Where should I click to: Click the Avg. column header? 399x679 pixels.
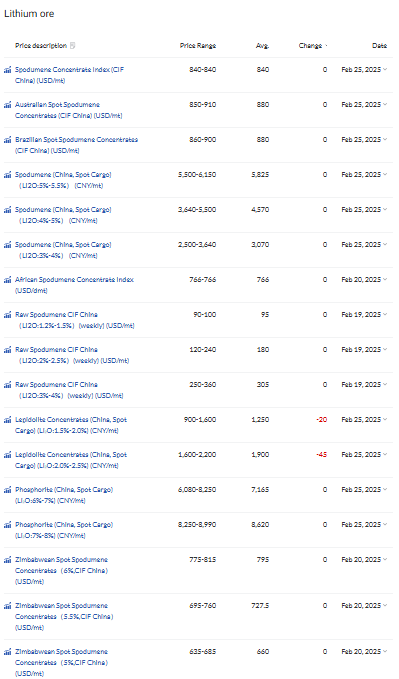click(263, 45)
